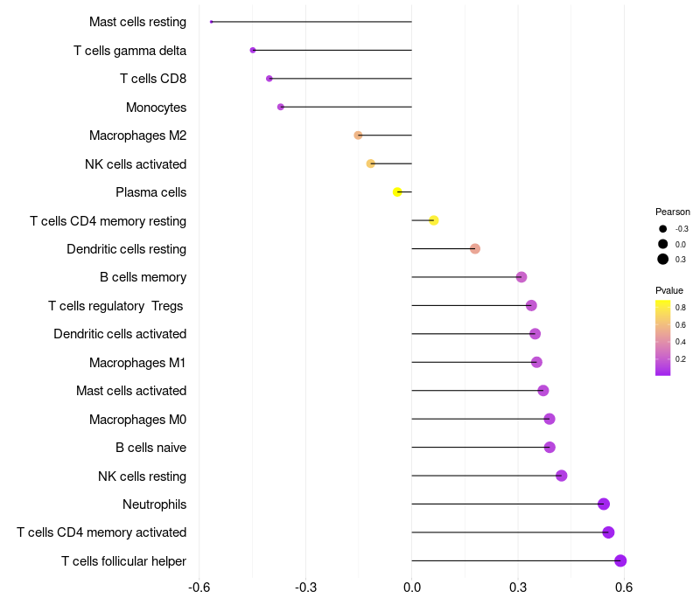Click the T cells follicular helper data point
700x612 pixels.
620,561
